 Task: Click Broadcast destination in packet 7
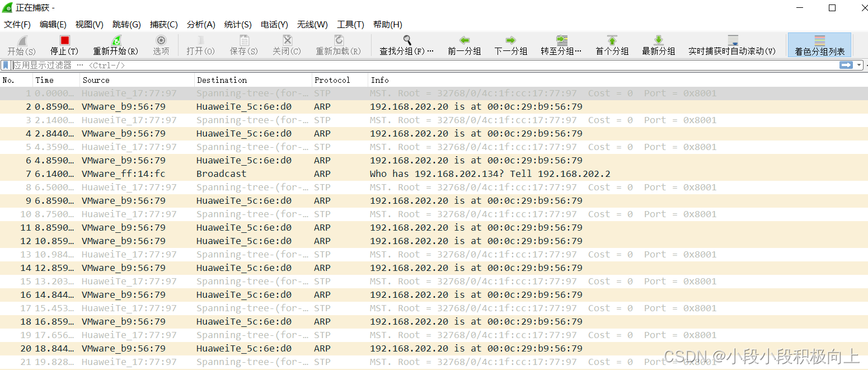221,174
